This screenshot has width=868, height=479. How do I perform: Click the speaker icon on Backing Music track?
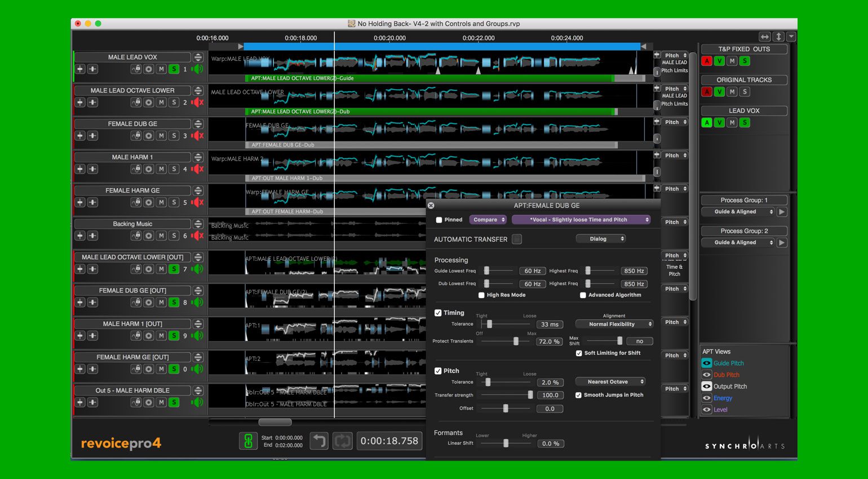197,236
